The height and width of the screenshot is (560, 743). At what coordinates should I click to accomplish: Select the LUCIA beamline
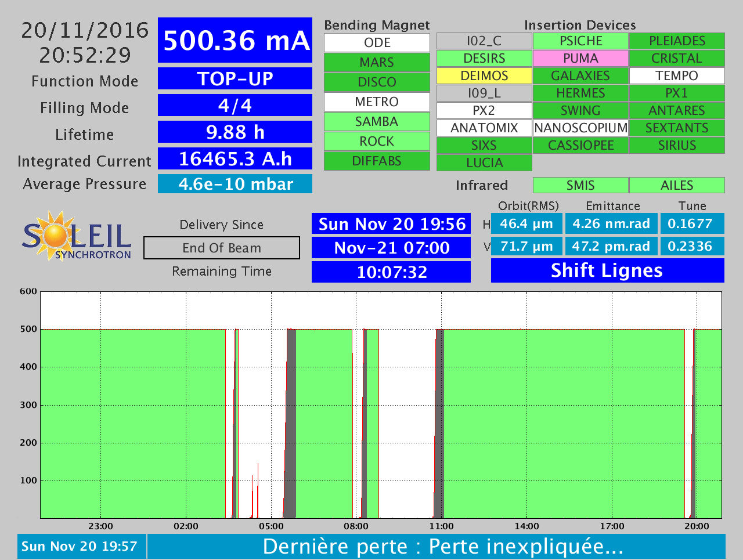tap(484, 162)
